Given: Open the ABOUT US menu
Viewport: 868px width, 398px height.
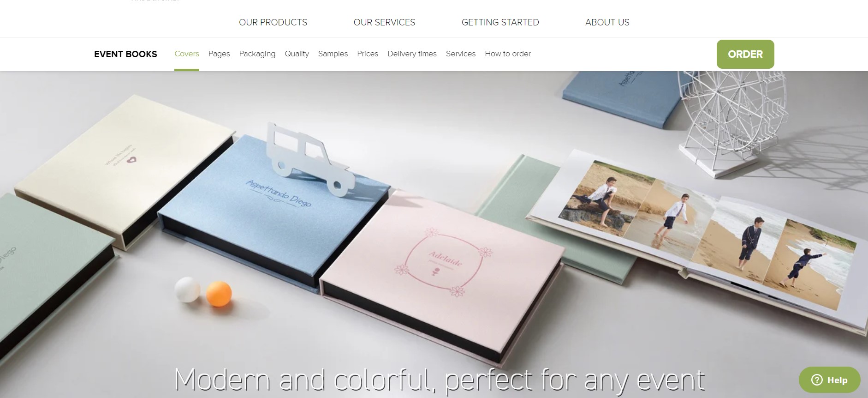Looking at the screenshot, I should [x=607, y=22].
